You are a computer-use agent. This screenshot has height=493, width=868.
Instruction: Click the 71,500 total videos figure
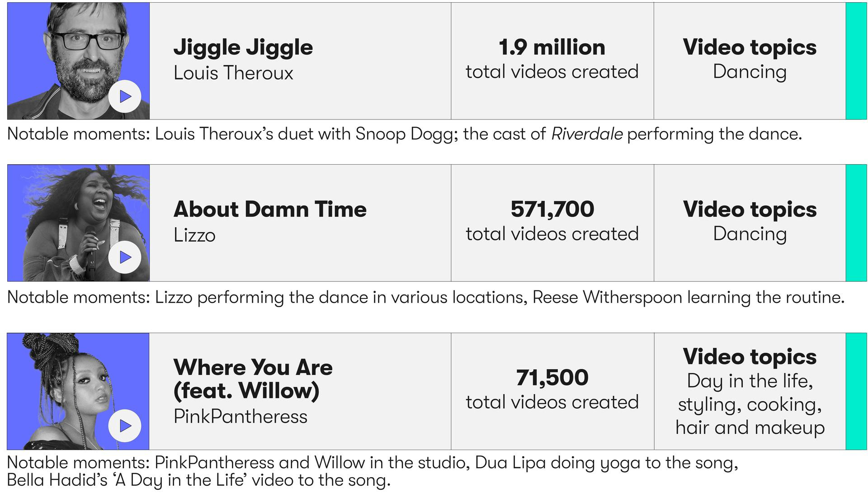pyautogui.click(x=552, y=378)
